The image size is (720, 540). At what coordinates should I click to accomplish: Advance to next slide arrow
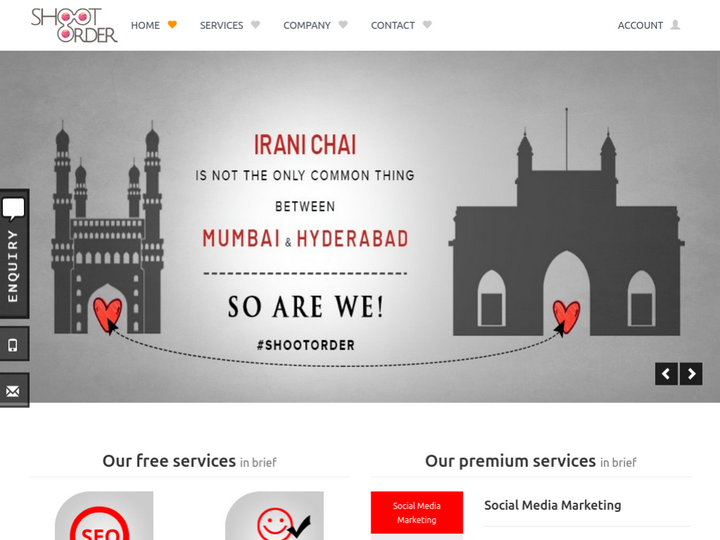pyautogui.click(x=691, y=374)
